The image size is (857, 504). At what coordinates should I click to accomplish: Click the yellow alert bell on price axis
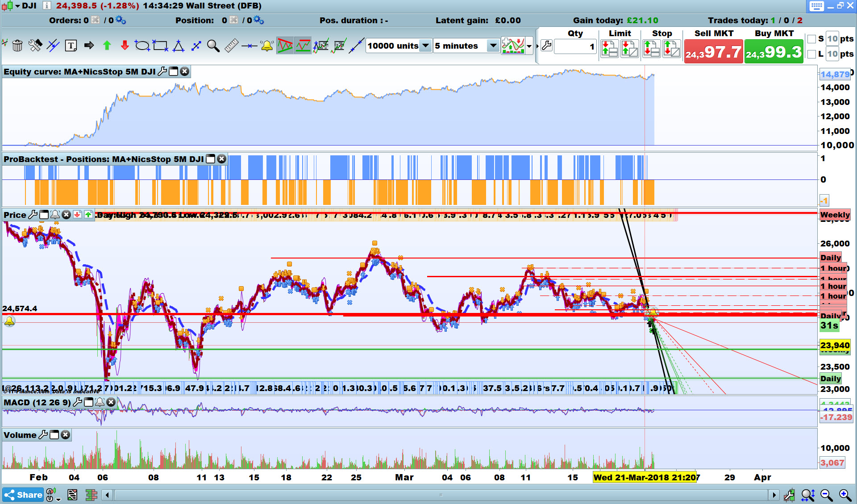click(x=9, y=321)
